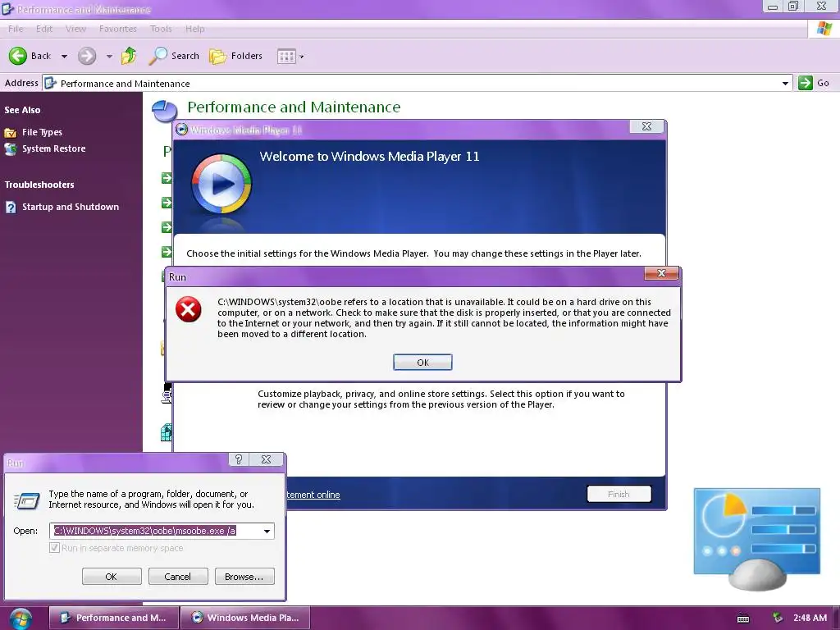Switch to Performance and M... taskbar button
The width and height of the screenshot is (840, 630).
point(114,618)
